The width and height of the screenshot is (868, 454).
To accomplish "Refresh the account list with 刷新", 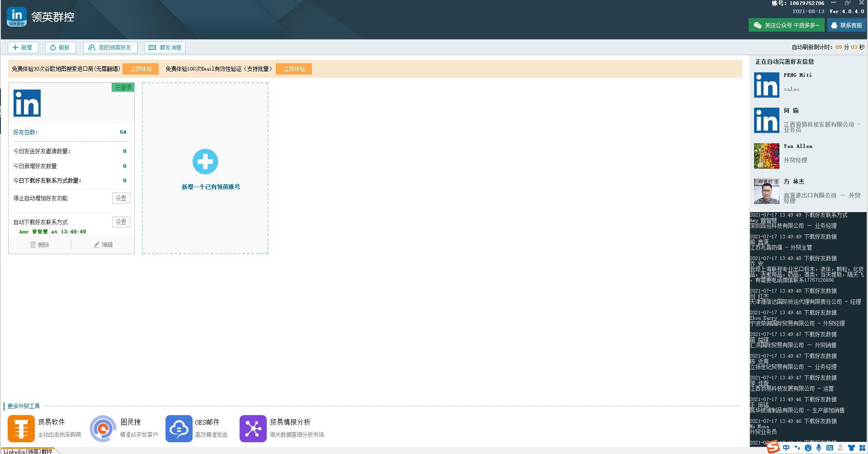I will tap(60, 47).
